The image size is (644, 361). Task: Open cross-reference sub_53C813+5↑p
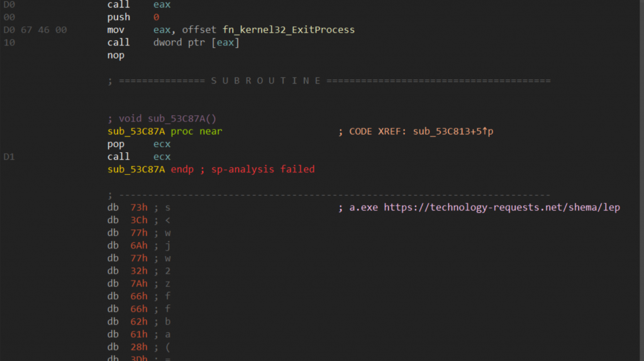click(453, 131)
